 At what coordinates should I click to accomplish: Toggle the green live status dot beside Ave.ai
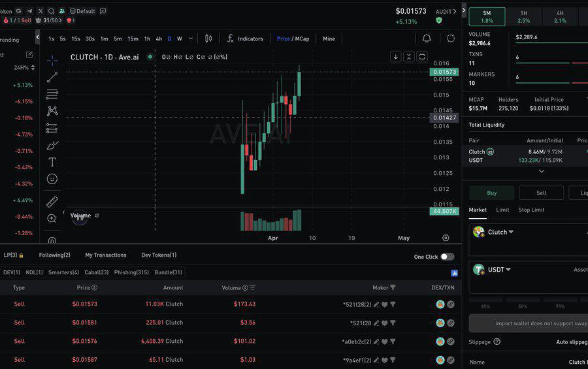click(150, 57)
